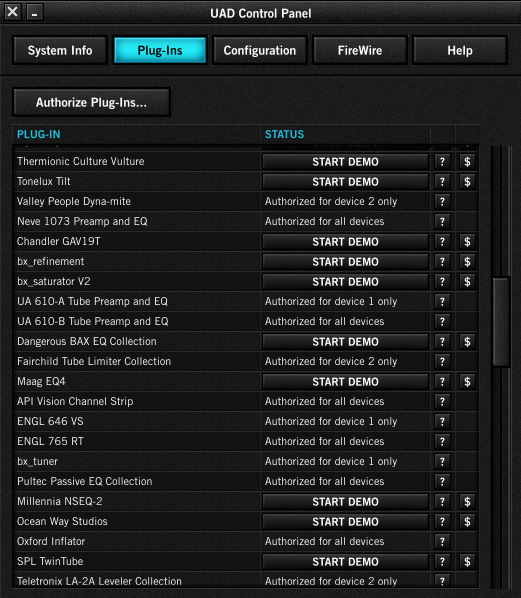
Task: Click dollar icon for bx_saturator V2
Action: point(467,281)
